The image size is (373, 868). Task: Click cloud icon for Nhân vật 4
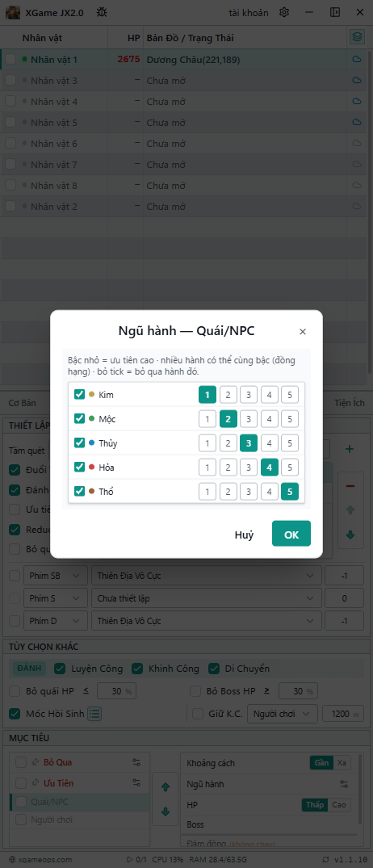pos(357,101)
